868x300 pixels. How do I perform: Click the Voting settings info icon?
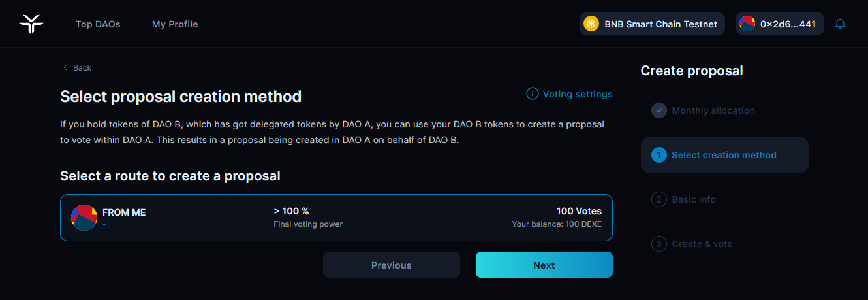click(533, 94)
